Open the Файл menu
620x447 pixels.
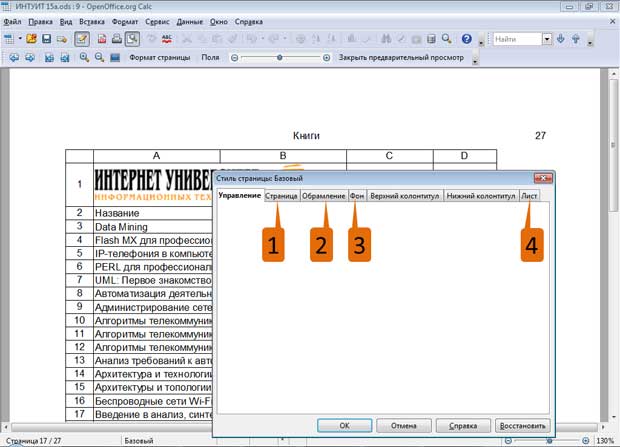tap(12, 22)
